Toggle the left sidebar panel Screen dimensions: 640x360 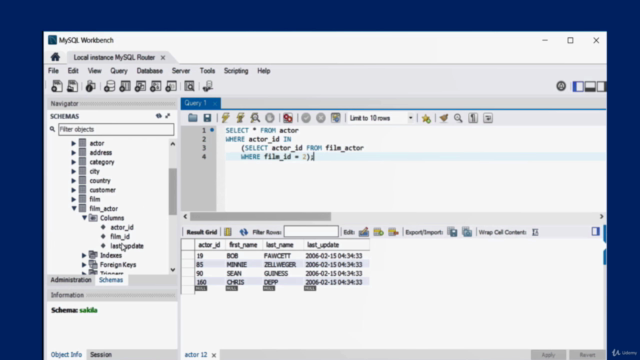[x=578, y=86]
